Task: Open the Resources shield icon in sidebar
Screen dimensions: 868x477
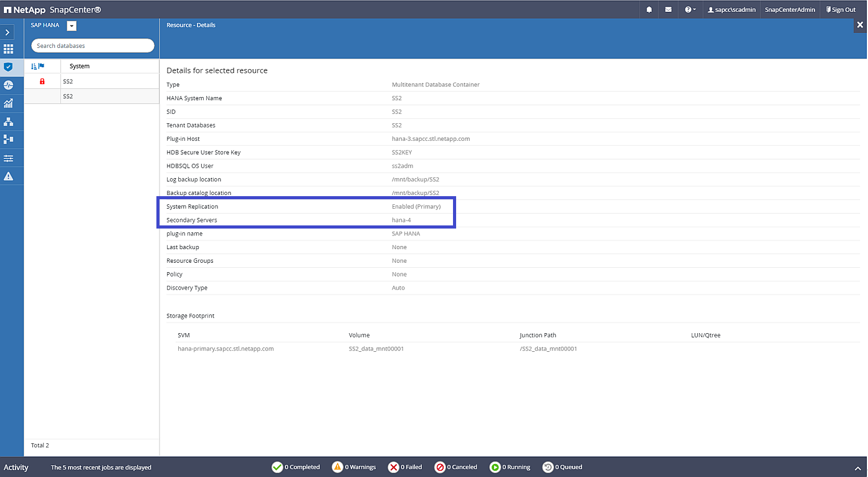Action: pyautogui.click(x=8, y=67)
